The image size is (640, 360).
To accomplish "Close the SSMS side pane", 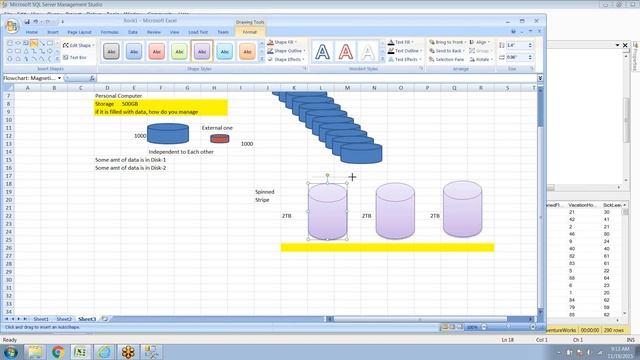I will [x=625, y=45].
